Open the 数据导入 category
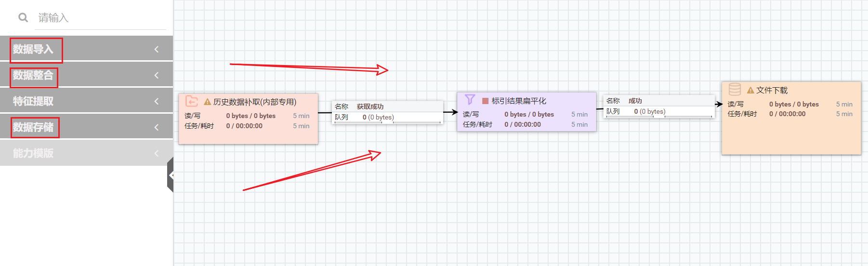Image resolution: width=868 pixels, height=266 pixels. point(33,49)
